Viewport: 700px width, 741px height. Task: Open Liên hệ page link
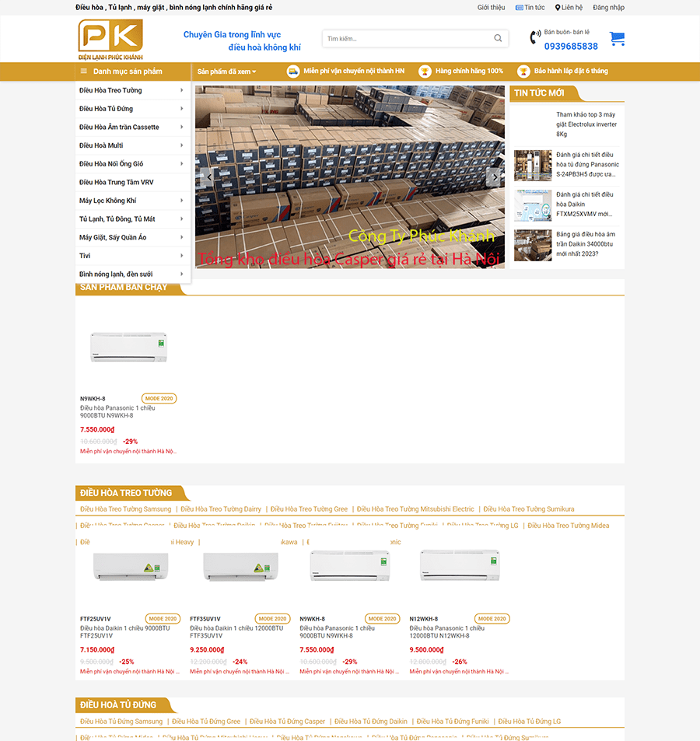point(572,8)
